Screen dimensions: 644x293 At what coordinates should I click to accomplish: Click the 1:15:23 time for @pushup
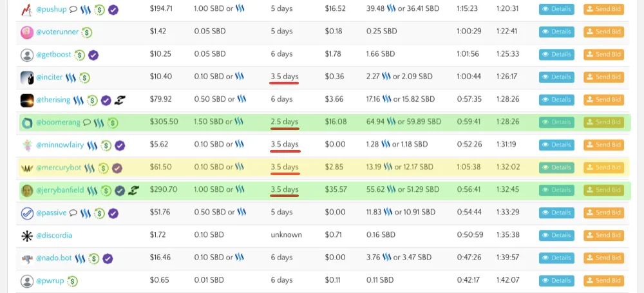[x=467, y=8]
